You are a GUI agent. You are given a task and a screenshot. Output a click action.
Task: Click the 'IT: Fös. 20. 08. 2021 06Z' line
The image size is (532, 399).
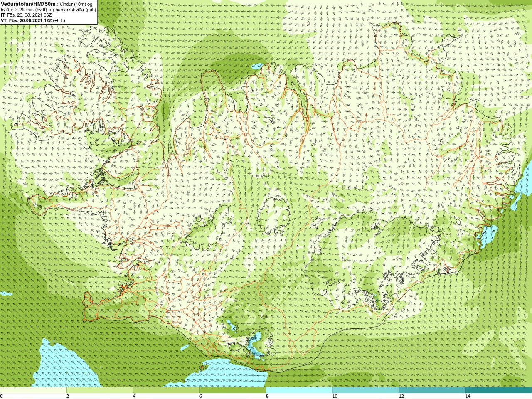[x=26, y=15]
